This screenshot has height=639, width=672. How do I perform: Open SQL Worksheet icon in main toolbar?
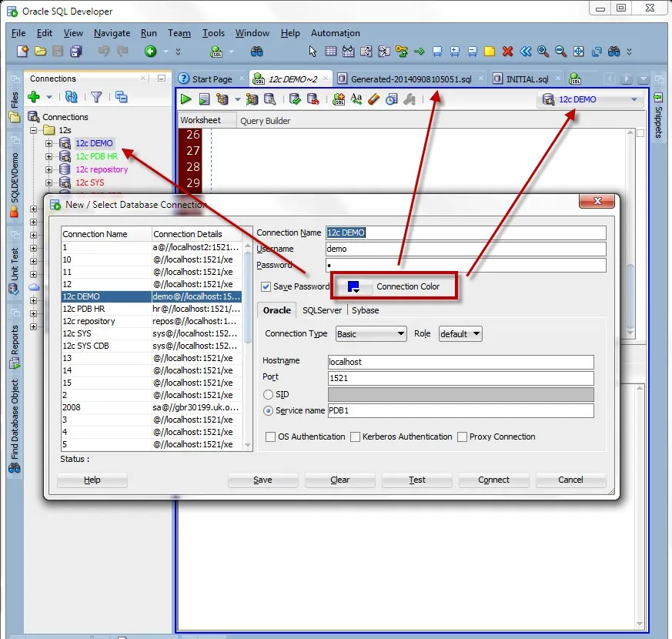tap(217, 52)
